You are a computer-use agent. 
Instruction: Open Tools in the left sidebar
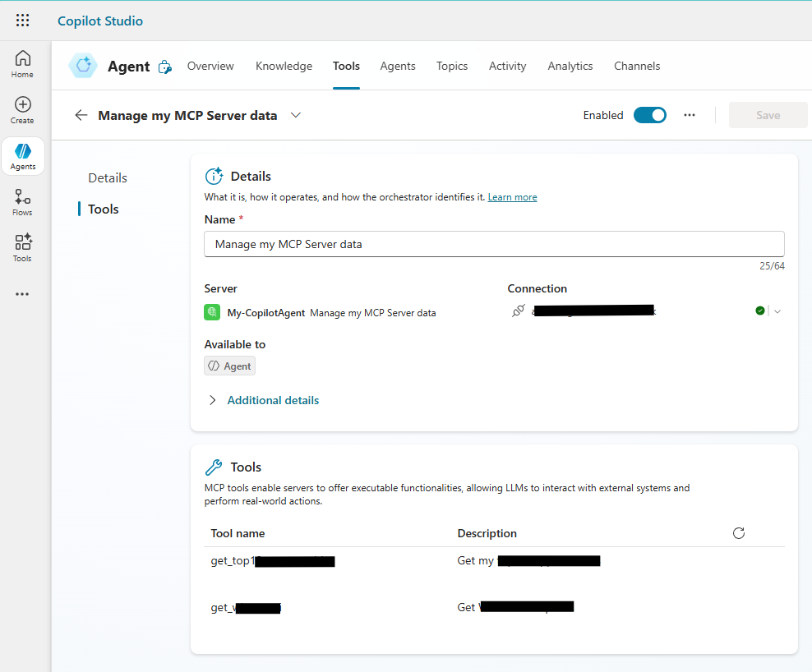(22, 248)
